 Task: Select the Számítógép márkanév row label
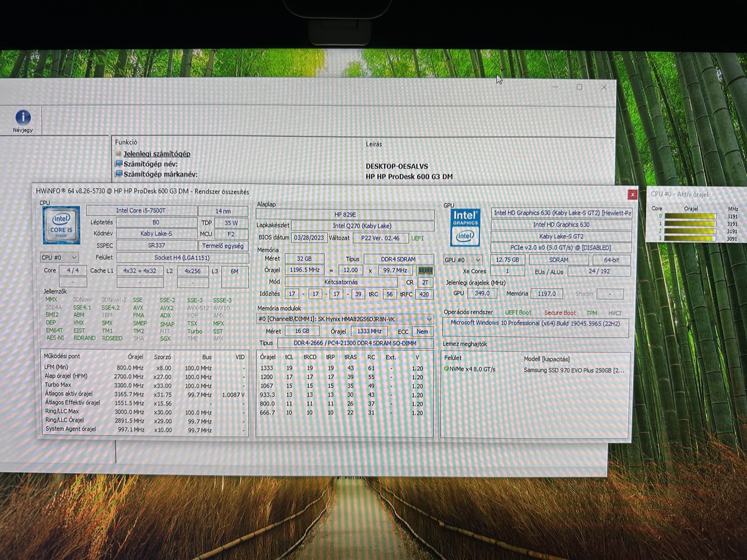[160, 174]
